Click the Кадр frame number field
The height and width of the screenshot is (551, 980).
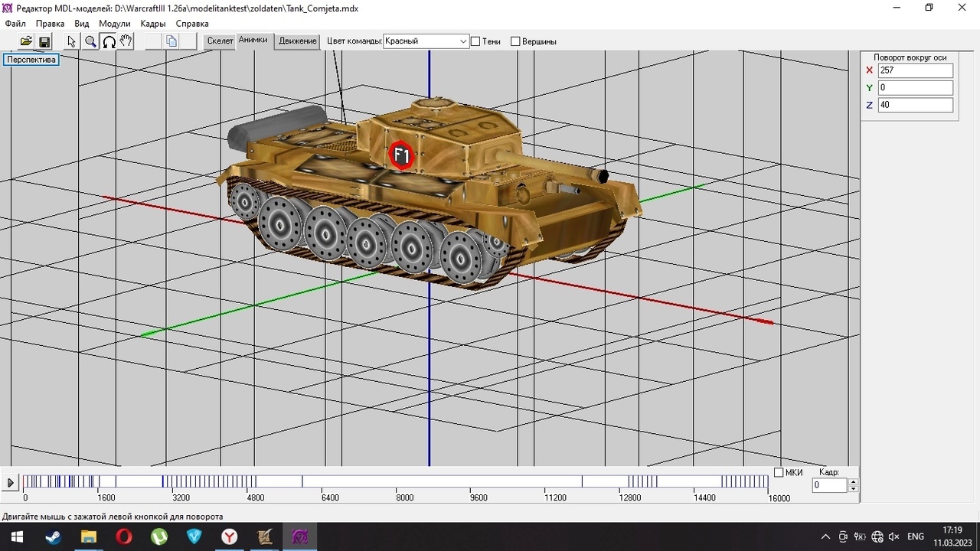830,485
